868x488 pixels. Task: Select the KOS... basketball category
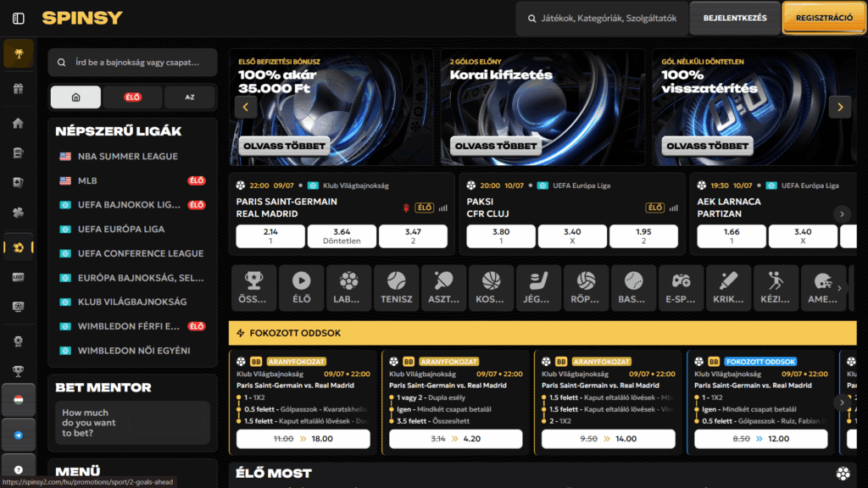pos(491,288)
